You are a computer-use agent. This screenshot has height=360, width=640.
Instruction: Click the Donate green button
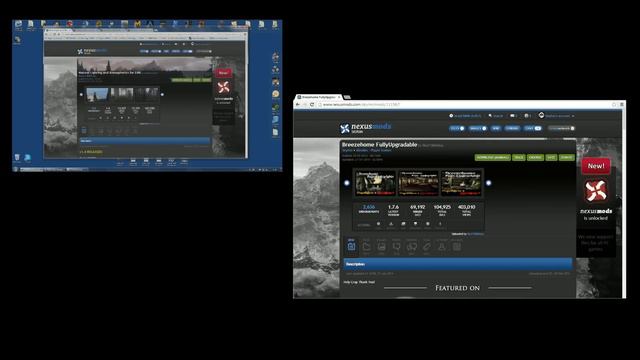[567, 158]
